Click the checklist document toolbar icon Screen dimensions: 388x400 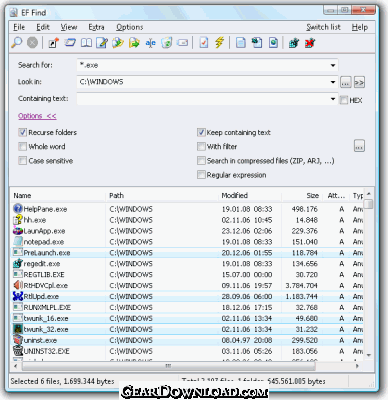click(x=204, y=43)
